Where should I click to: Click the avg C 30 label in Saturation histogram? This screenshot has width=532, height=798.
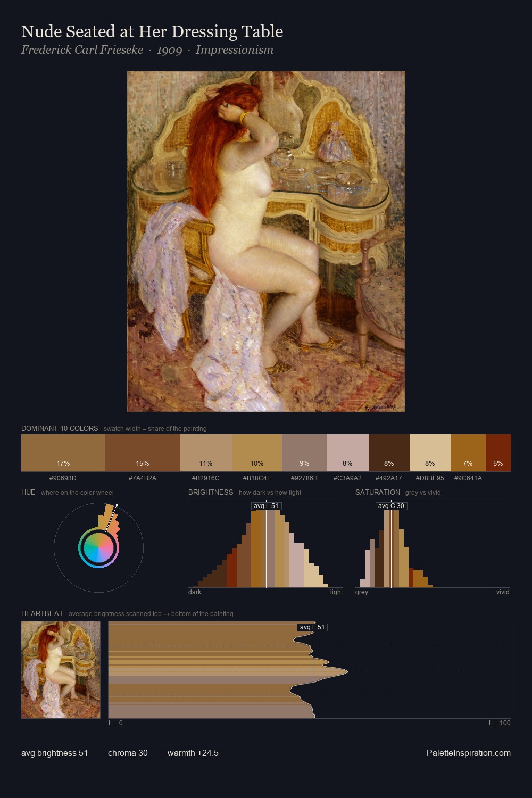[x=391, y=506]
